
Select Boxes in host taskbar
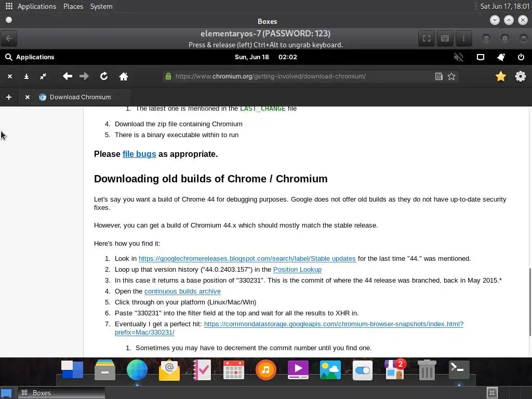[62, 393]
